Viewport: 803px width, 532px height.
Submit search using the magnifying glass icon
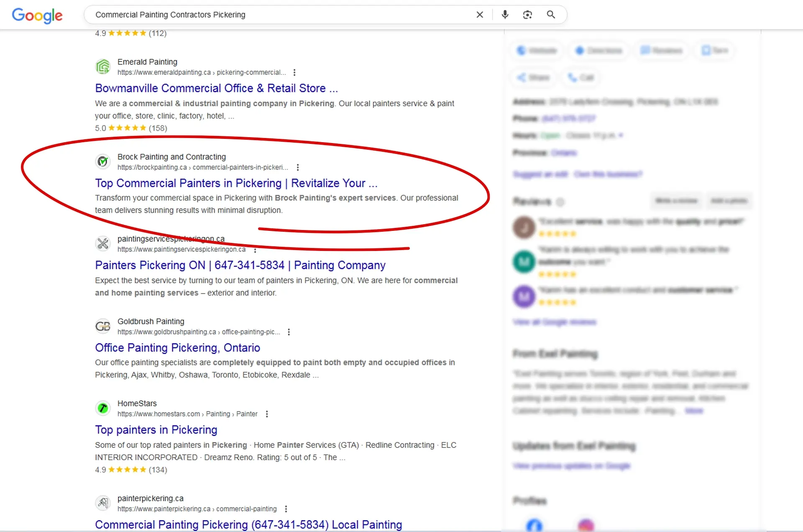point(551,15)
